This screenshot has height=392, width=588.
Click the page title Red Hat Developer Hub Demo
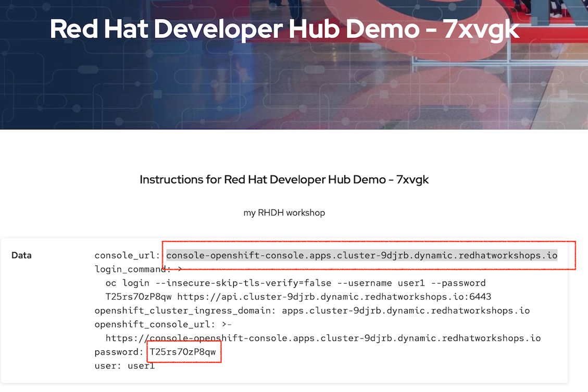coord(284,30)
